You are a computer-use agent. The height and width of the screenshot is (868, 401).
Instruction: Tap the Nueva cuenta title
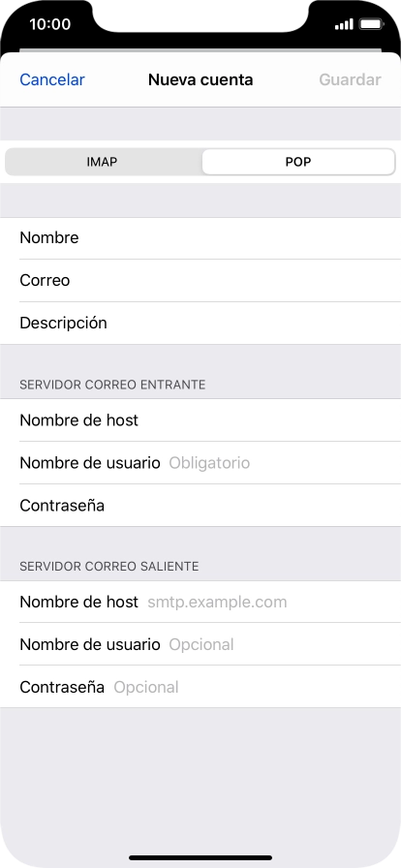click(x=200, y=79)
